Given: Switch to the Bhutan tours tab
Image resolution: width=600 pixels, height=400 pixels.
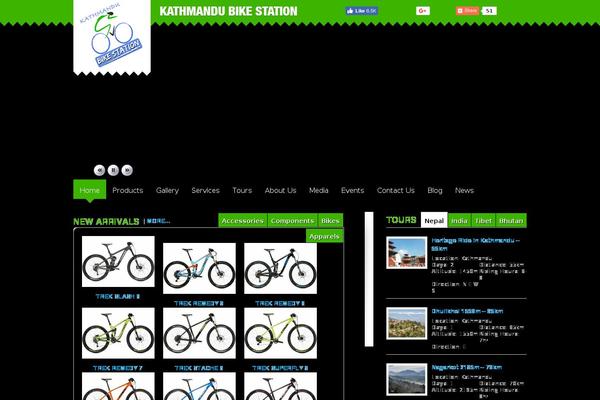Looking at the screenshot, I should (x=511, y=220).
